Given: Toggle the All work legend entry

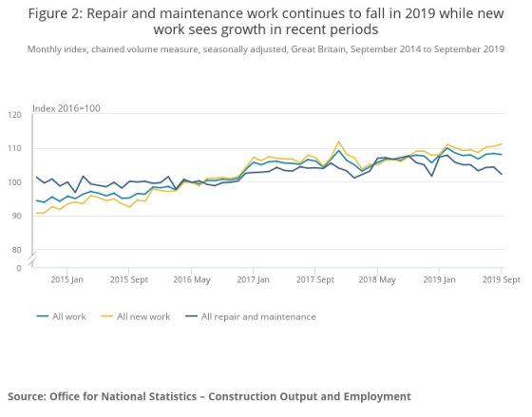Looking at the screenshot, I should (x=62, y=316).
